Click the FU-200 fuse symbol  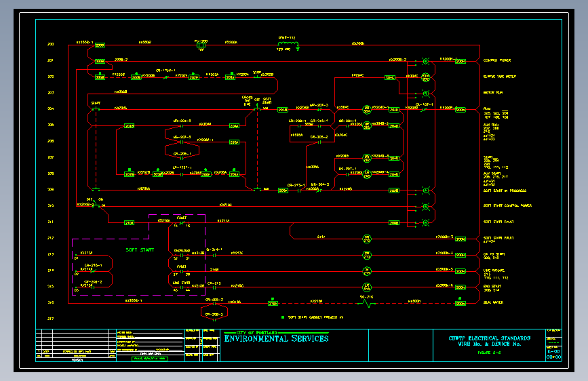(x=201, y=45)
